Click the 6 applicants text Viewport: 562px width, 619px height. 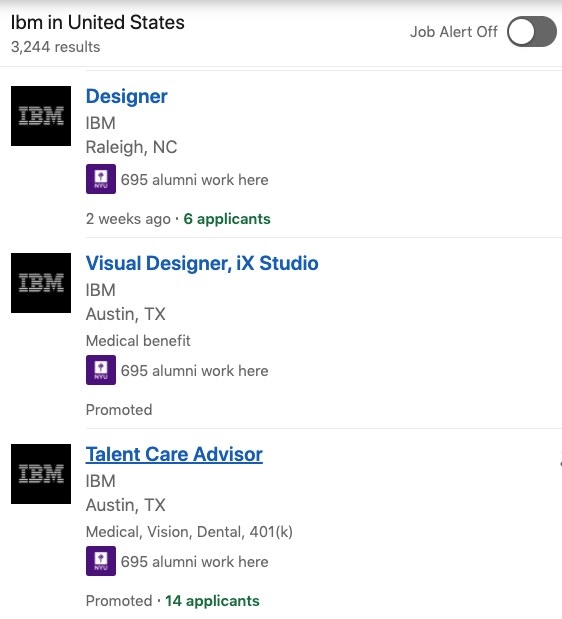[x=227, y=219]
